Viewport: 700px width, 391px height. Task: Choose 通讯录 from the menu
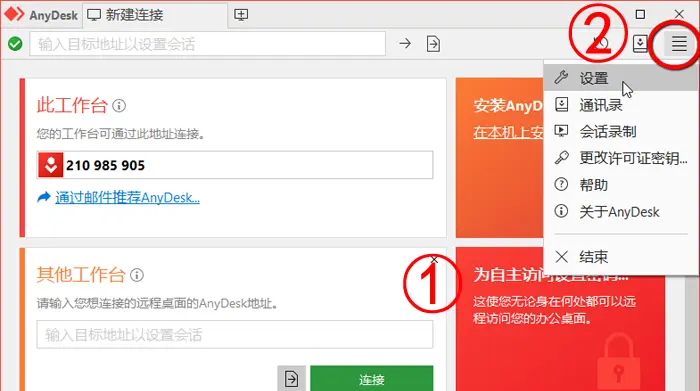(621, 105)
